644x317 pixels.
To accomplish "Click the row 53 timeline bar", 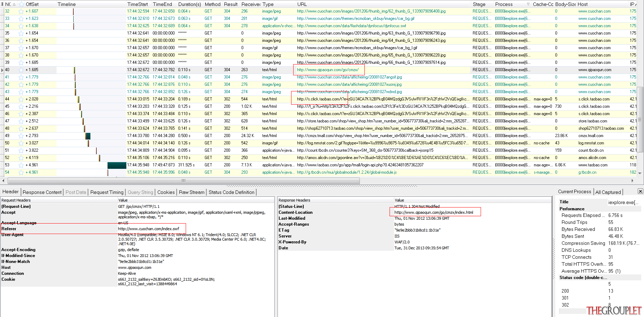I will (x=117, y=165).
